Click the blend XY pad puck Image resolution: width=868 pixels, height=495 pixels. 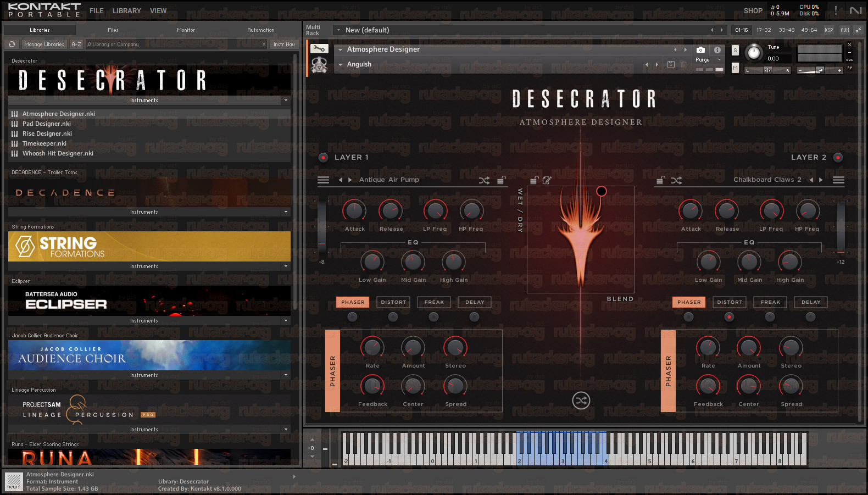coord(602,191)
